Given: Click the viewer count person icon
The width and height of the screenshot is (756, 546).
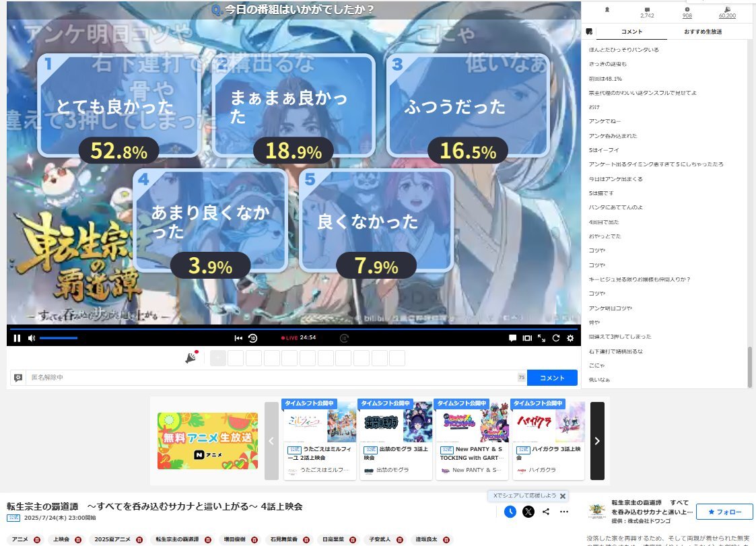Looking at the screenshot, I should (607, 9).
